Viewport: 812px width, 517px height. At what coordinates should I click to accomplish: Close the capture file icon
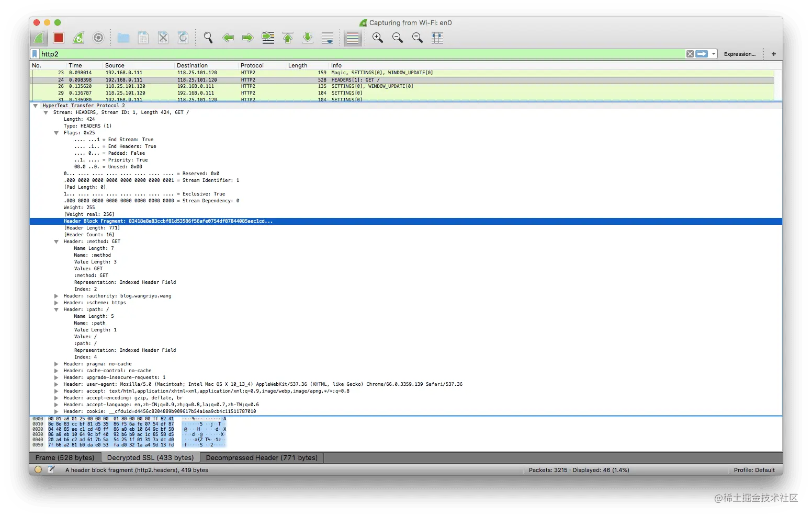point(163,38)
